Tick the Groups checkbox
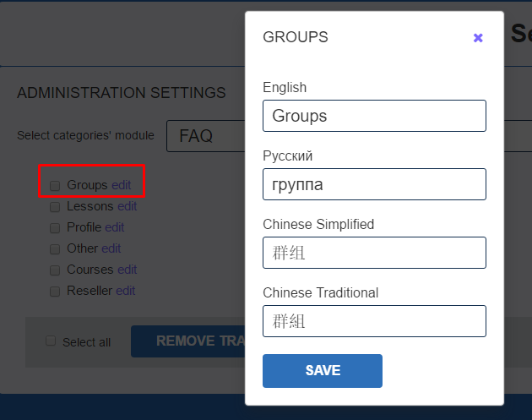 55,185
